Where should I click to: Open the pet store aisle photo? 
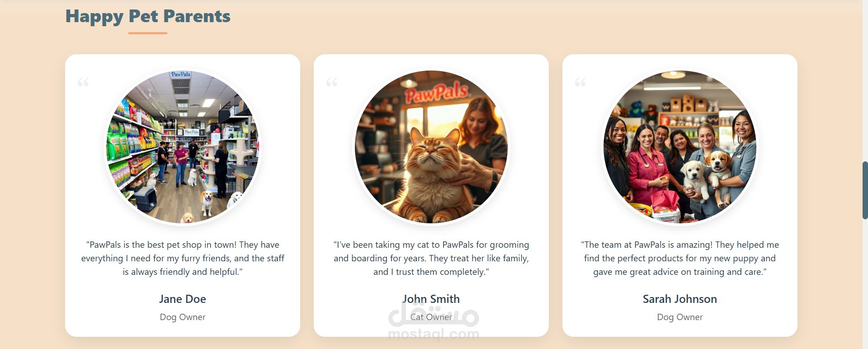[183, 147]
